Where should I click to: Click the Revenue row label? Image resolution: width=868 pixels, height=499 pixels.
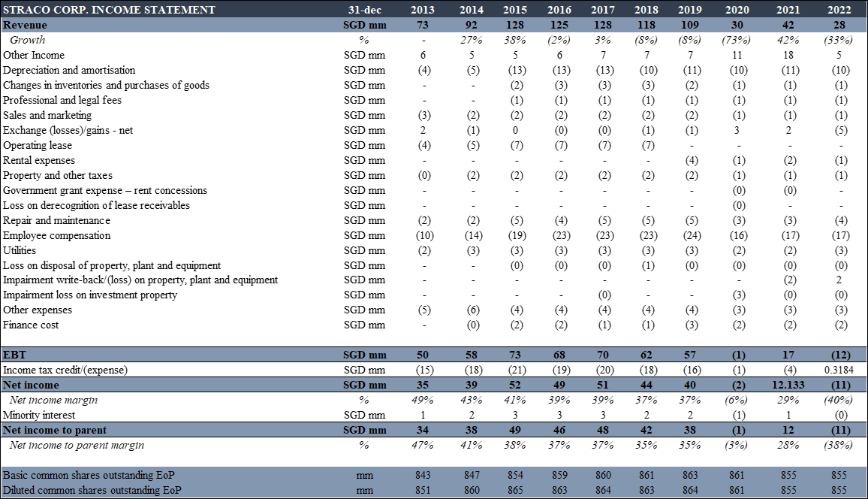pos(25,25)
